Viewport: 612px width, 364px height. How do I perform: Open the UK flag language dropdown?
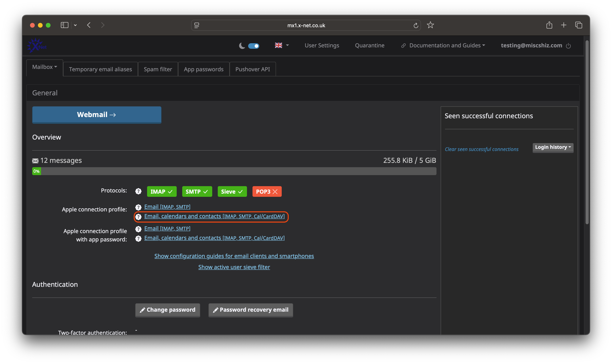[282, 45]
